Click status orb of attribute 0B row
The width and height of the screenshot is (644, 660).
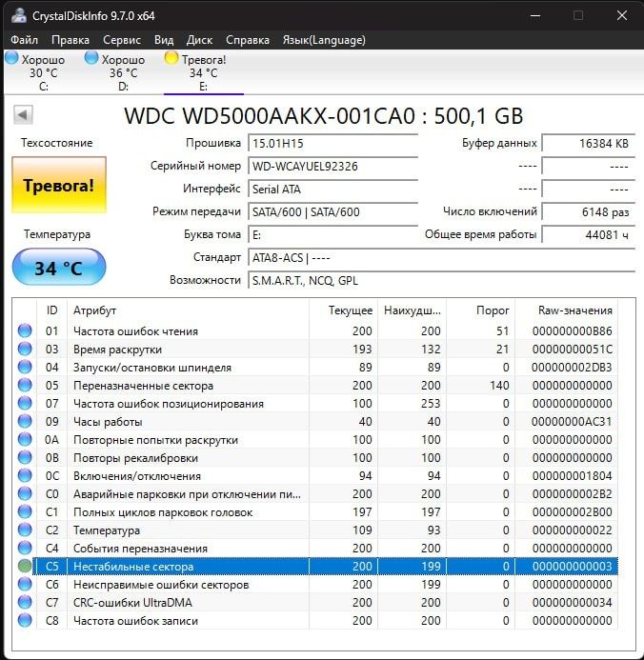(x=25, y=457)
